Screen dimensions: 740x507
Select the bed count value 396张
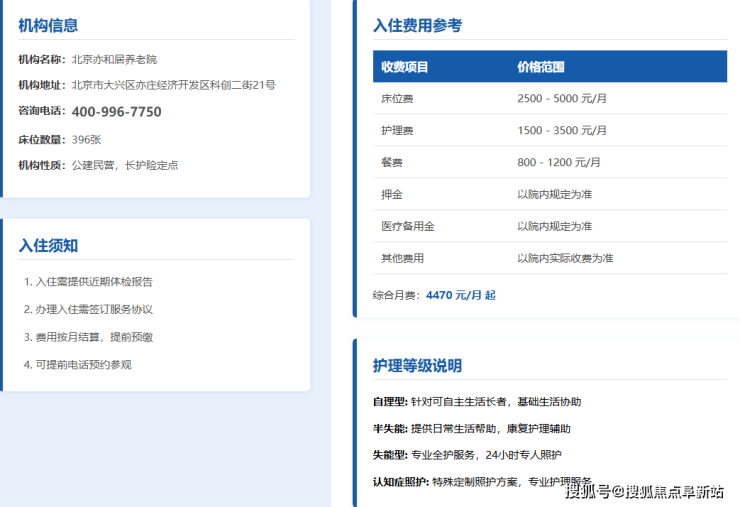tap(86, 140)
